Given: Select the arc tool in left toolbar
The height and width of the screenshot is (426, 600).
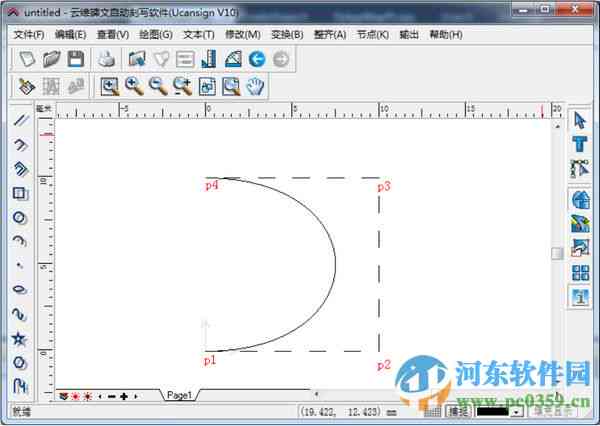Looking at the screenshot, I should pos(20,241).
